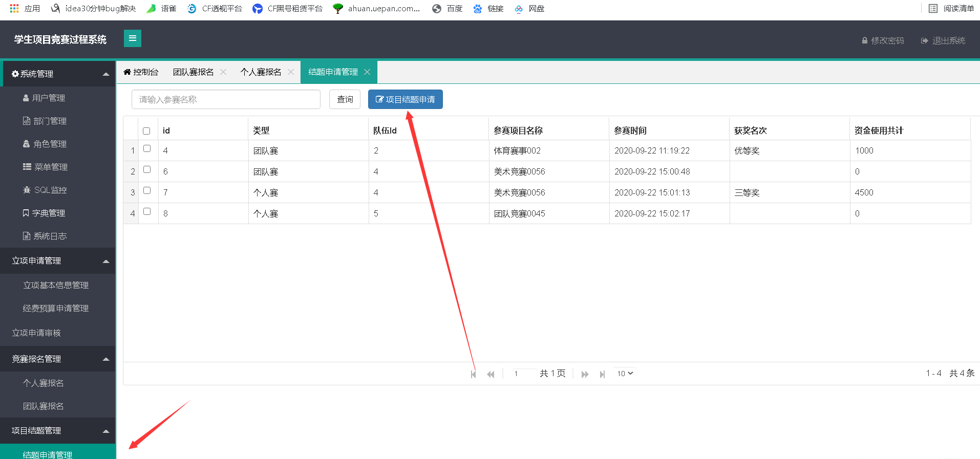Go to last page in pager

tap(602, 374)
